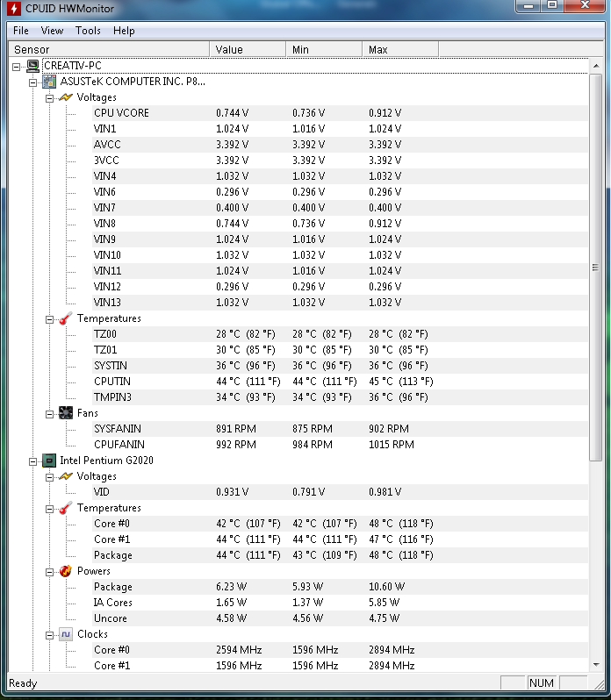The width and height of the screenshot is (611, 700).
Task: Select the CREATIV-PC tree label
Action: point(73,66)
